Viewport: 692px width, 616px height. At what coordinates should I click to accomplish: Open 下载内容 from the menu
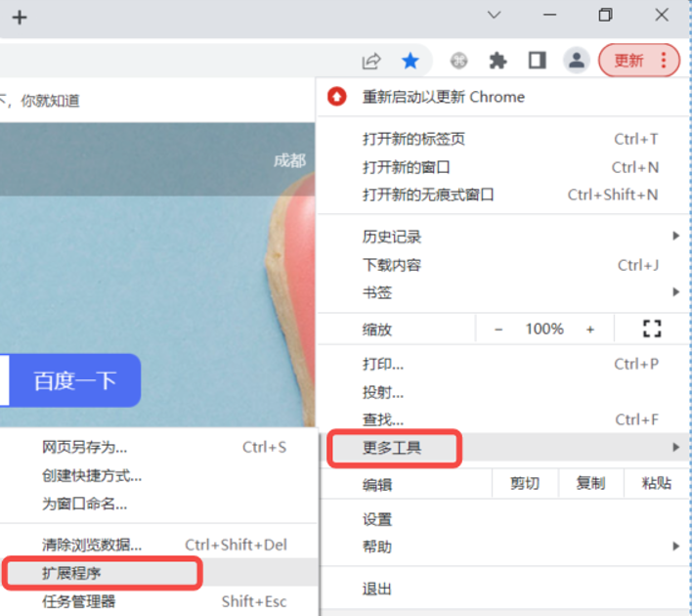pyautogui.click(x=503, y=265)
